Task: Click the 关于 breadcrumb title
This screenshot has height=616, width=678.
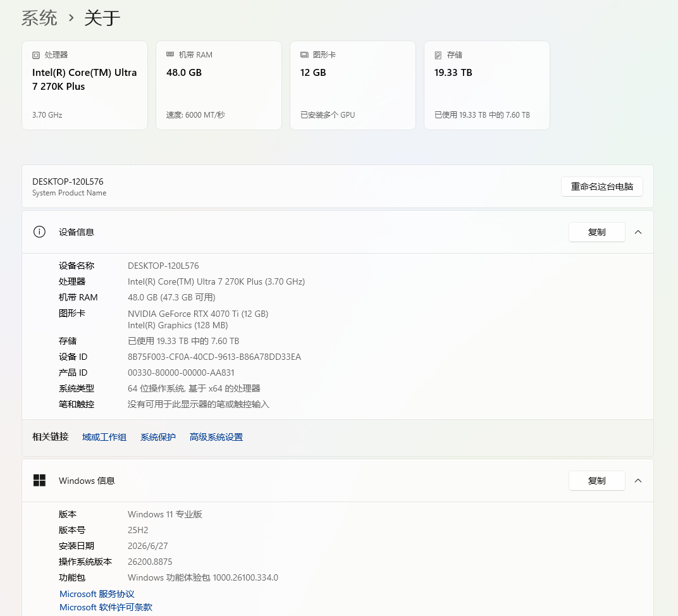Action: tap(102, 18)
